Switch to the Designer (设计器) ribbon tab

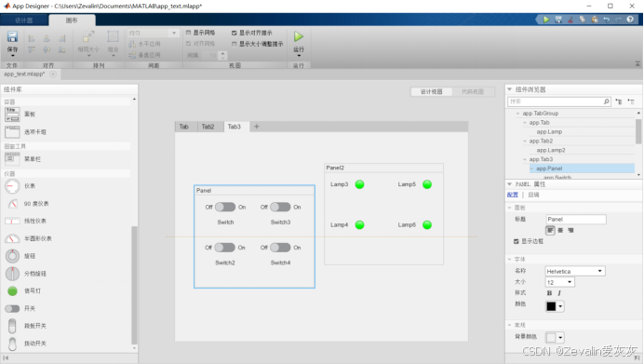coord(23,20)
